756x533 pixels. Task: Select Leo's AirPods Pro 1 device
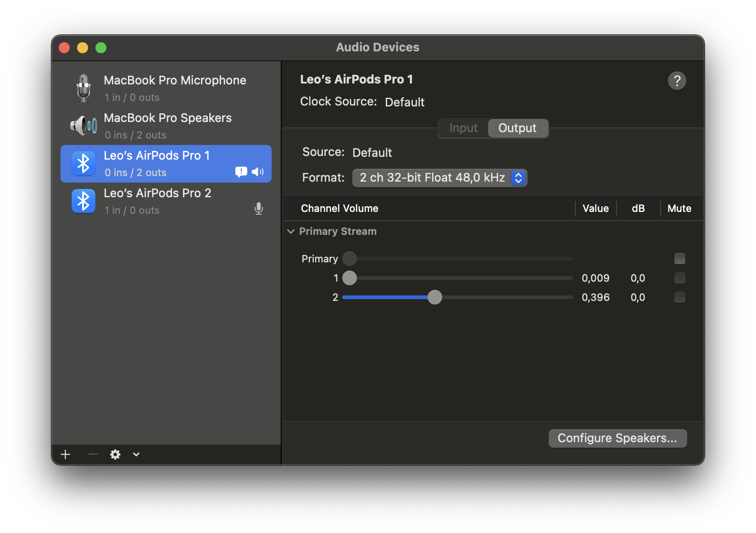(166, 164)
